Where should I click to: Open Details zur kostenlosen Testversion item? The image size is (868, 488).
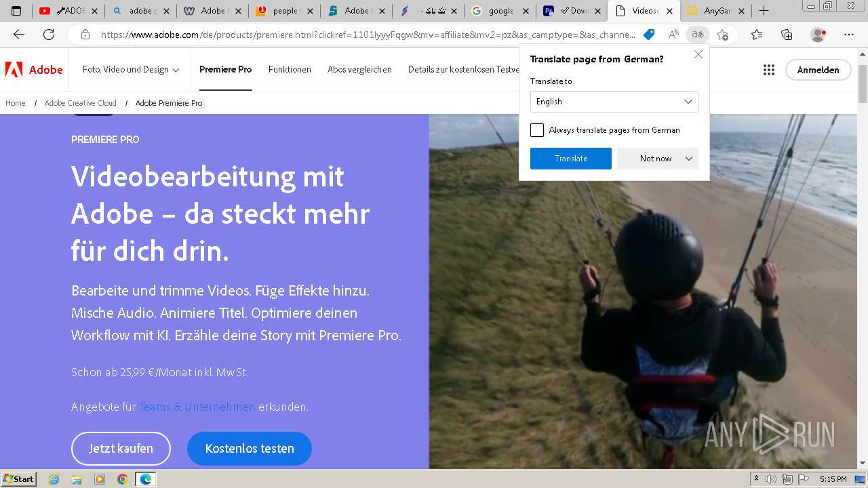464,70
